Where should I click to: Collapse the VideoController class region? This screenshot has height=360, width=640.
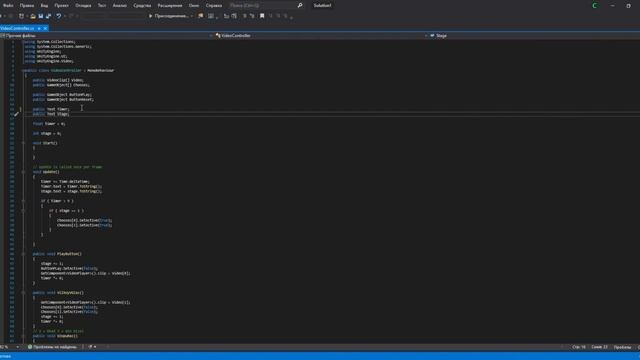(23, 71)
